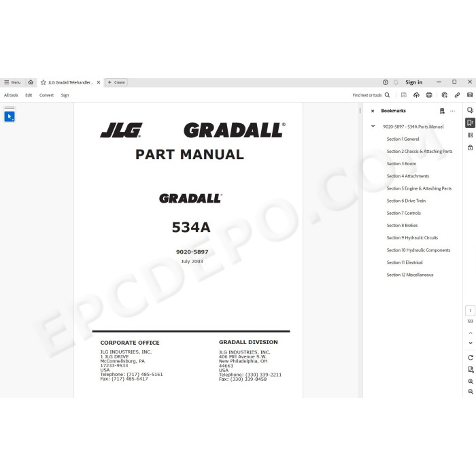Click the upload to cloud icon
This screenshot has height=476, width=476.
(x=416, y=95)
